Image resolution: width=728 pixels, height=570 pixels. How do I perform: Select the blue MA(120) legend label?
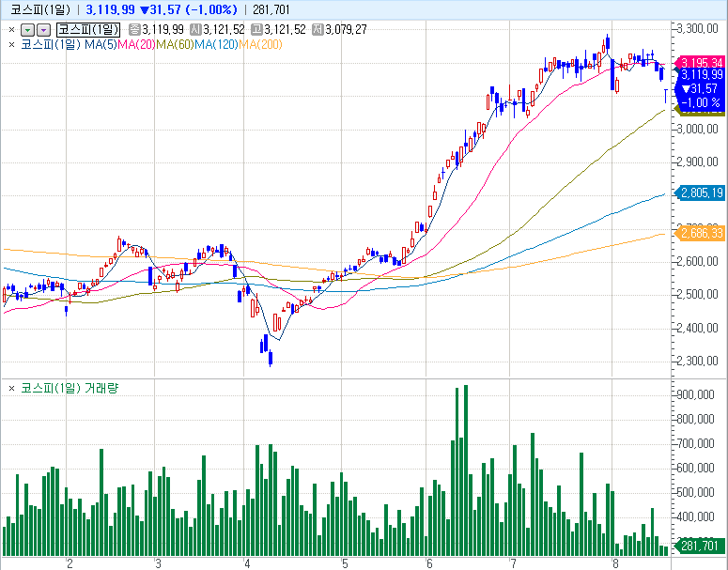coord(217,43)
